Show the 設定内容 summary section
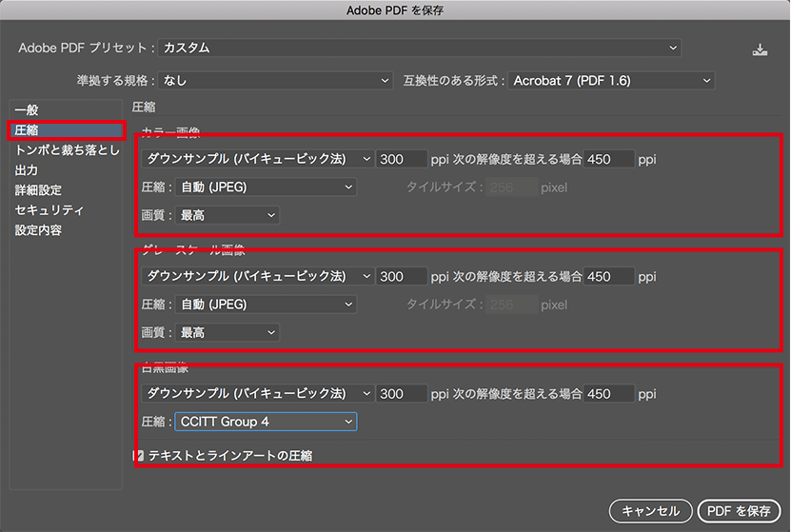The image size is (792, 532). (39, 230)
